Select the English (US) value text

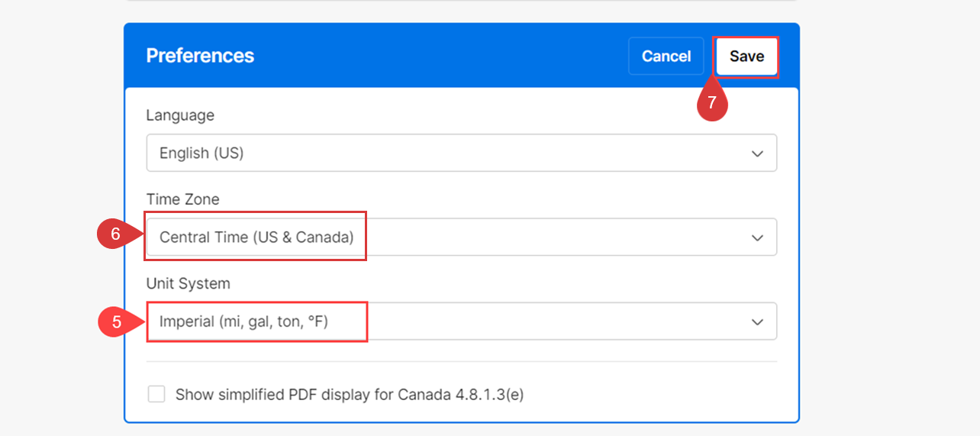(x=201, y=153)
